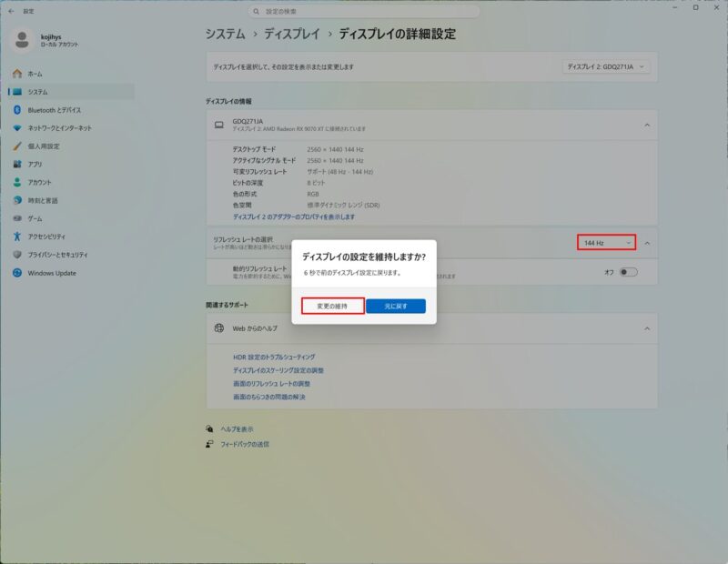This screenshot has width=728, height=564.
Task: Click the Windows Update icon
Action: coord(17,273)
